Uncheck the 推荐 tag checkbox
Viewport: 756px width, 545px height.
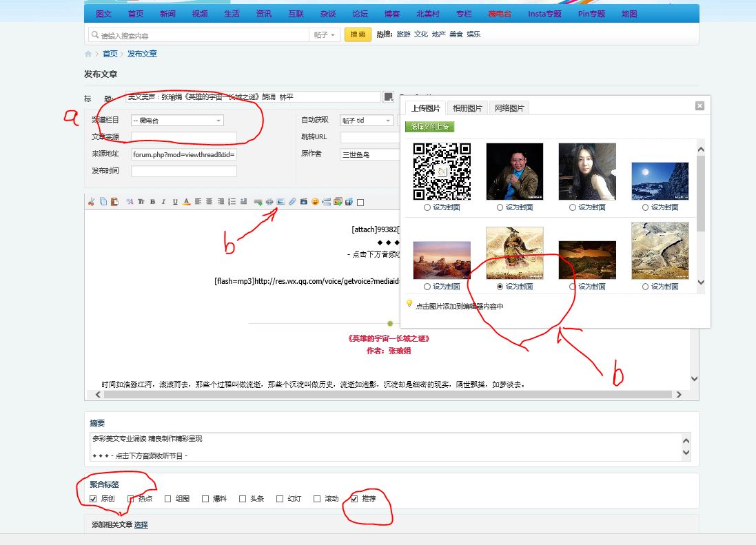click(354, 499)
